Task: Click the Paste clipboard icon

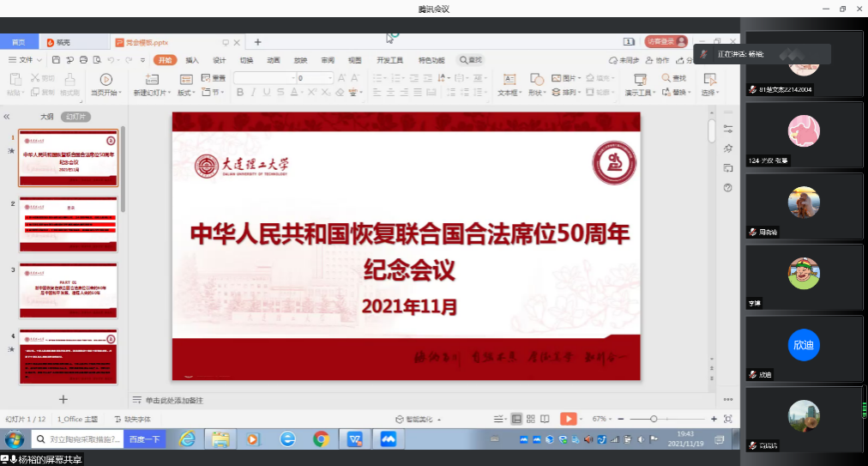Action: pos(15,79)
